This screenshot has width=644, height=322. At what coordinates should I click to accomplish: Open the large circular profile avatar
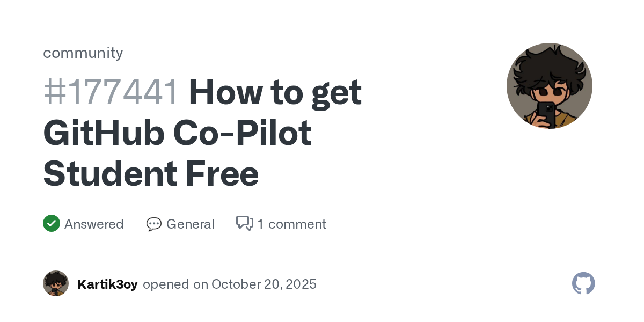click(x=549, y=86)
